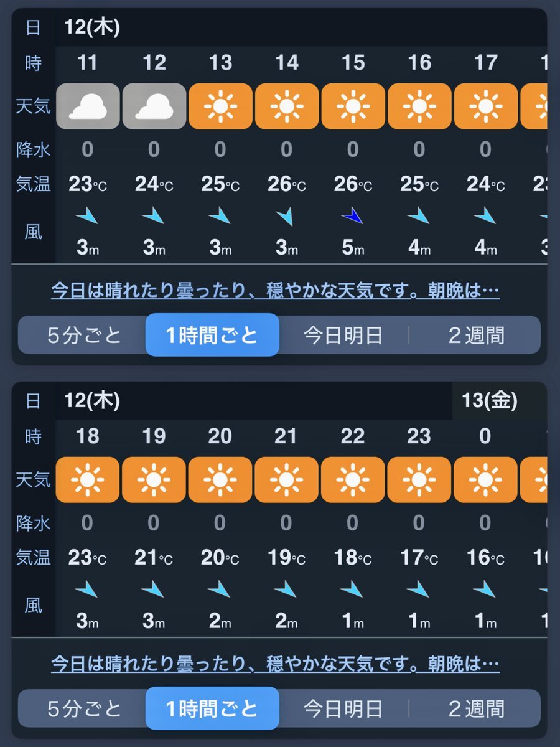The height and width of the screenshot is (747, 560).
Task: Open the ２週間 tab in upper panel
Action: (x=476, y=336)
